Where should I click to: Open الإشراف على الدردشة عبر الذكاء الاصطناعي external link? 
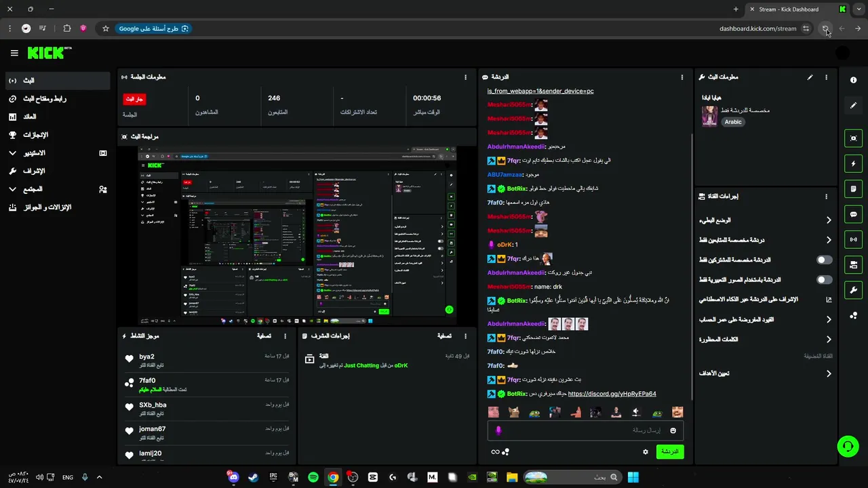pyautogui.click(x=828, y=300)
